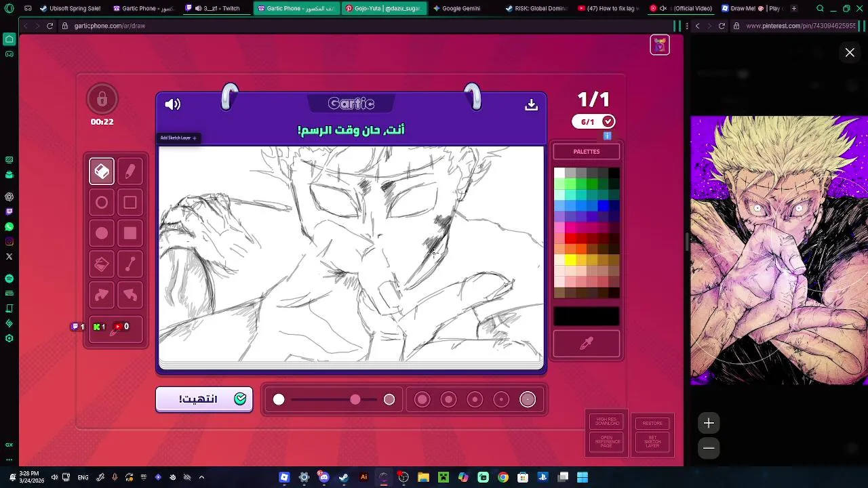
Task: Select the hollow rectangle tool
Action: [x=130, y=203]
